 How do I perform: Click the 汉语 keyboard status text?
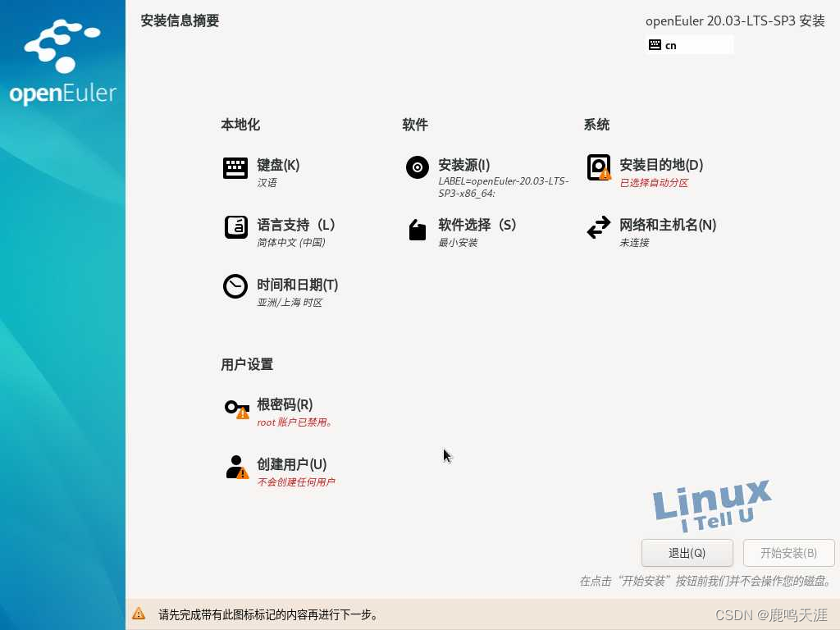point(267,183)
